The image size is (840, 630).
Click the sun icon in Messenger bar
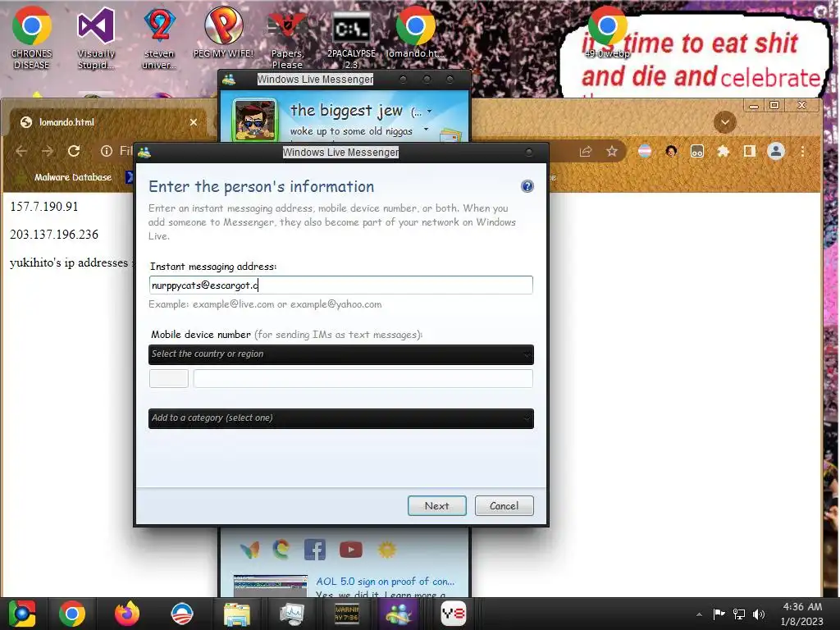coord(387,550)
